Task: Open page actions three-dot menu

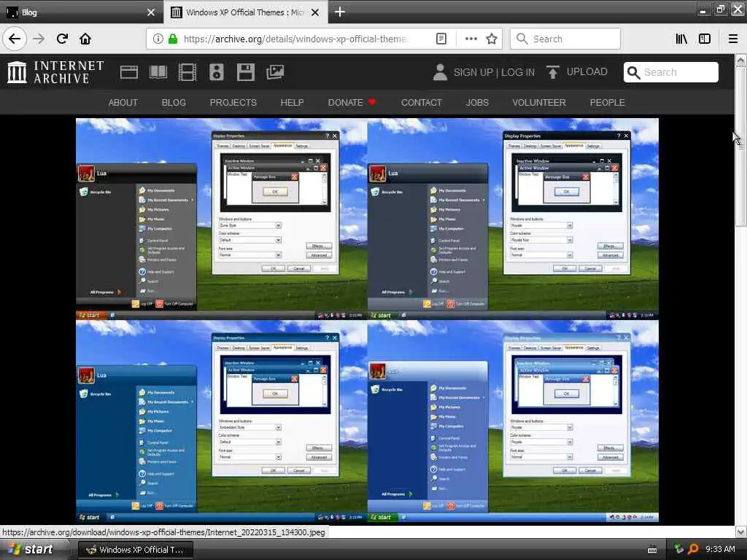Action: tap(471, 39)
